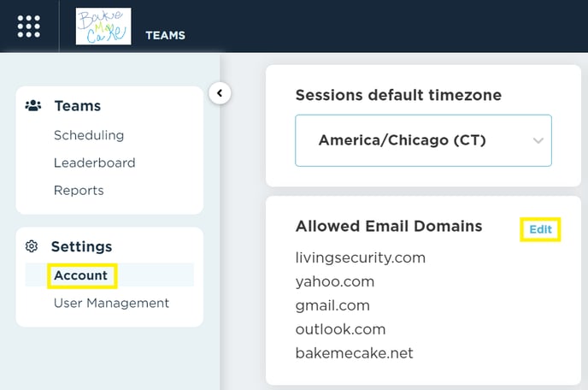Image resolution: width=588 pixels, height=390 pixels.
Task: Open the Teams section heading
Action: pyautogui.click(x=78, y=106)
